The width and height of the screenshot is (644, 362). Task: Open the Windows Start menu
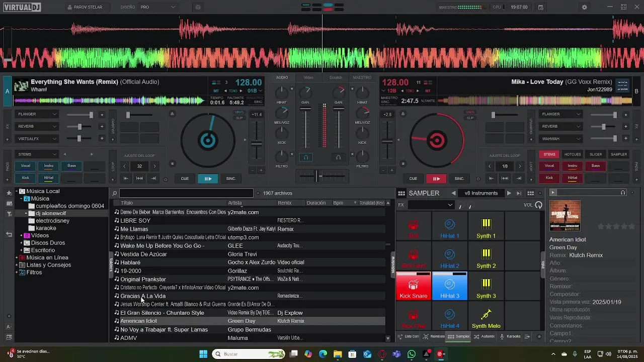[x=203, y=354]
